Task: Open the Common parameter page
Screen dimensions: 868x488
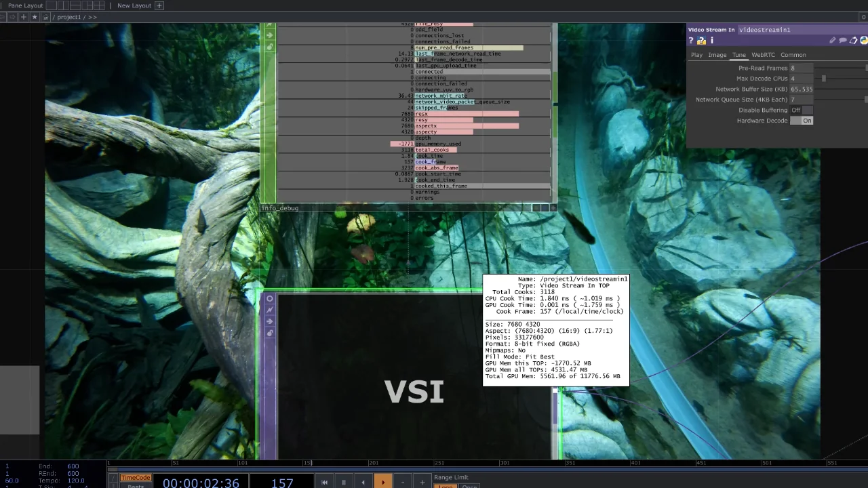Action: pos(793,55)
